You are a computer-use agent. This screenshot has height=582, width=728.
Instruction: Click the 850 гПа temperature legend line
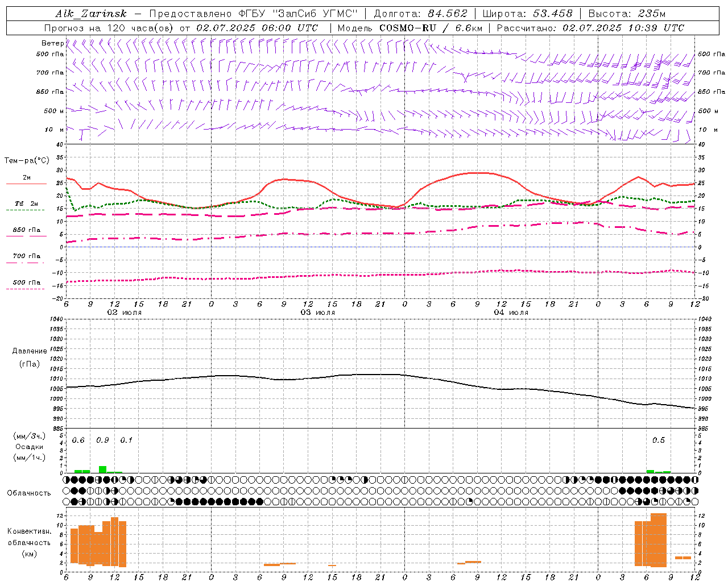26,236
